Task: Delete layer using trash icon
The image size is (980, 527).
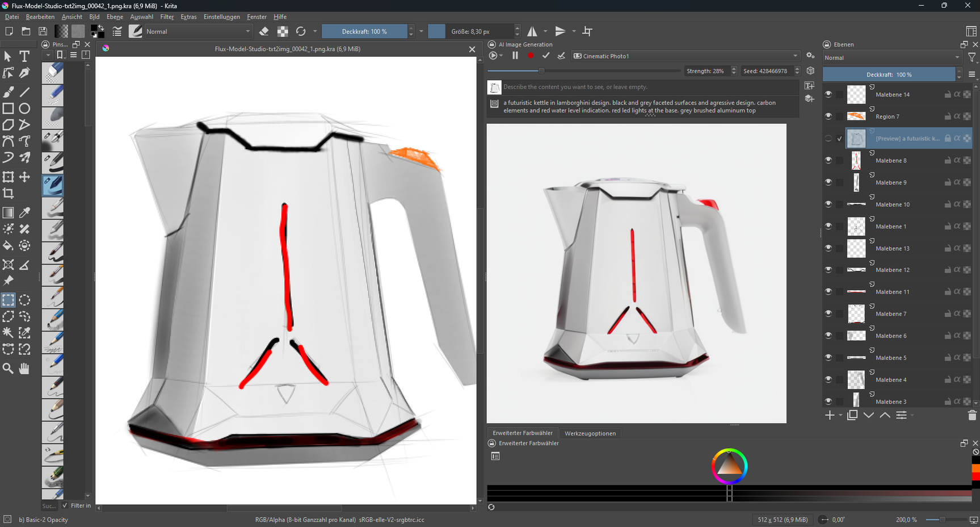Action: [971, 416]
